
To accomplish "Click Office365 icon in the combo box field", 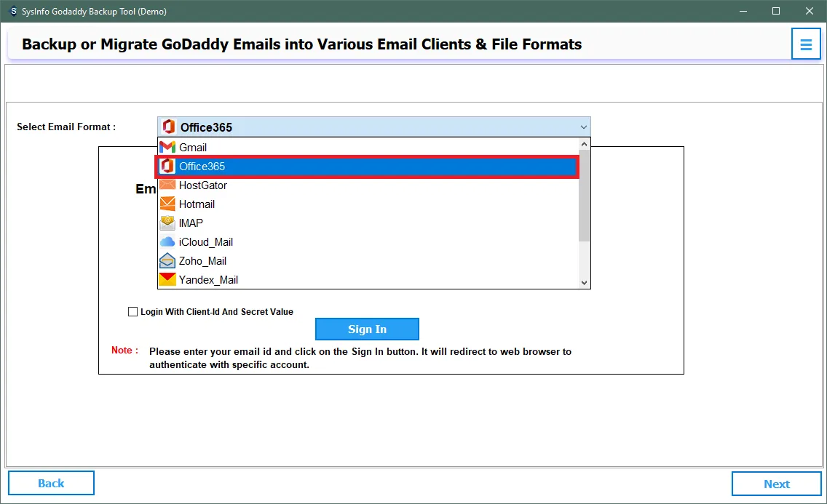I will (x=169, y=127).
